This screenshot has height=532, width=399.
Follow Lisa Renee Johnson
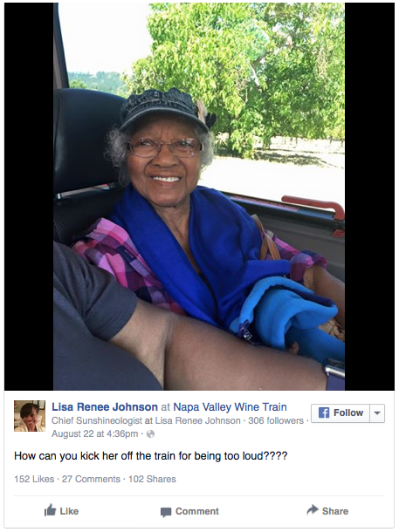[x=341, y=413]
